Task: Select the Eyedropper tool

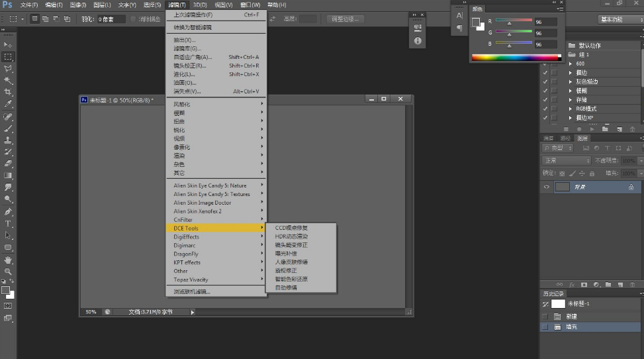Action: [x=9, y=104]
